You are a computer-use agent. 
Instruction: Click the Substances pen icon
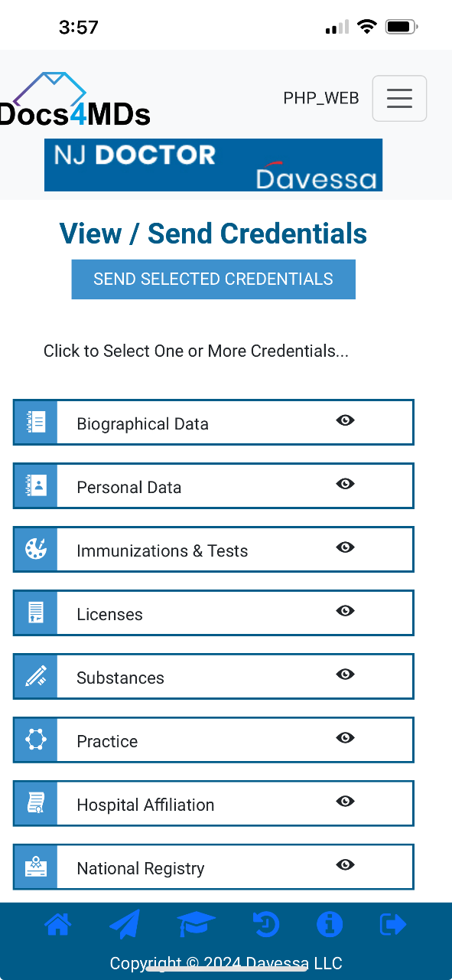(35, 676)
